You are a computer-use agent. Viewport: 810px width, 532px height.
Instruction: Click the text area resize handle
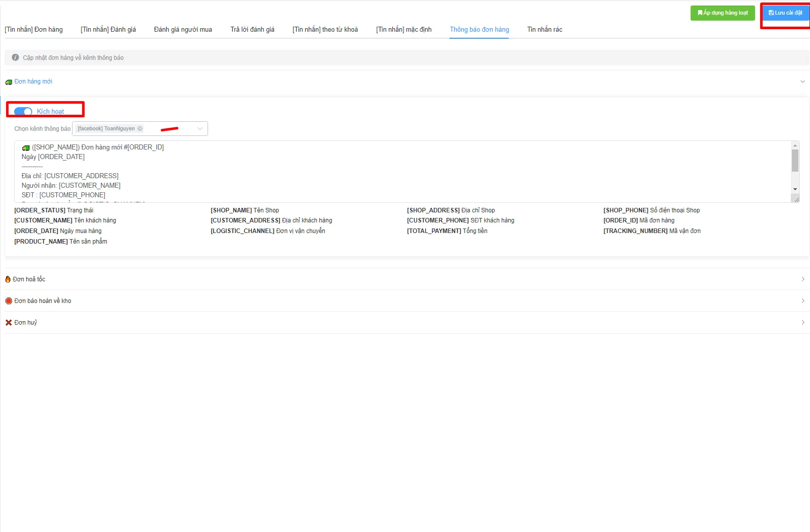click(796, 199)
